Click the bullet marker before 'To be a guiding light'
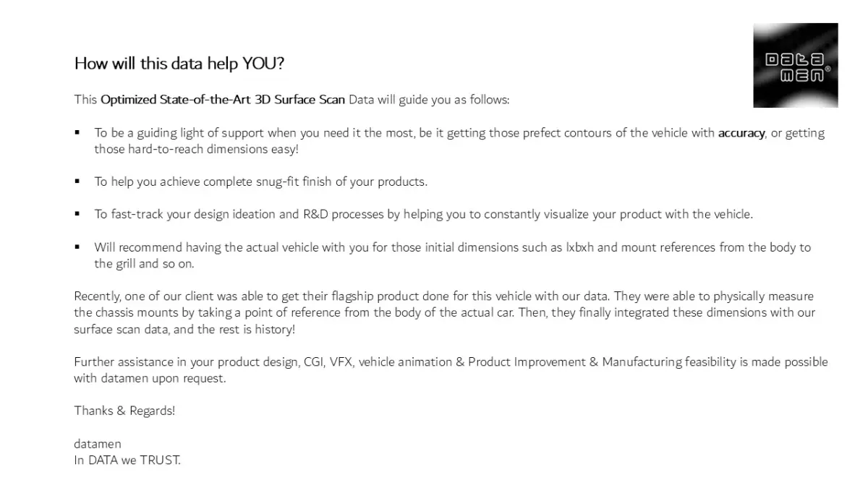868x488 pixels. point(77,133)
